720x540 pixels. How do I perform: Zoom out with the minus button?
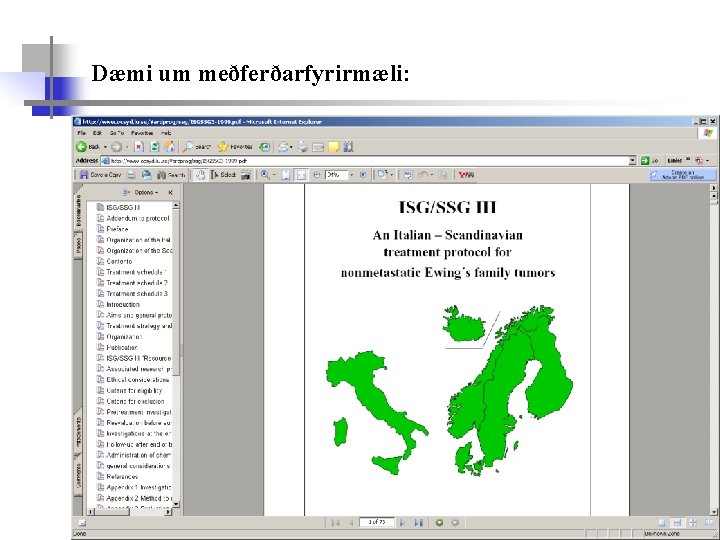[317, 175]
